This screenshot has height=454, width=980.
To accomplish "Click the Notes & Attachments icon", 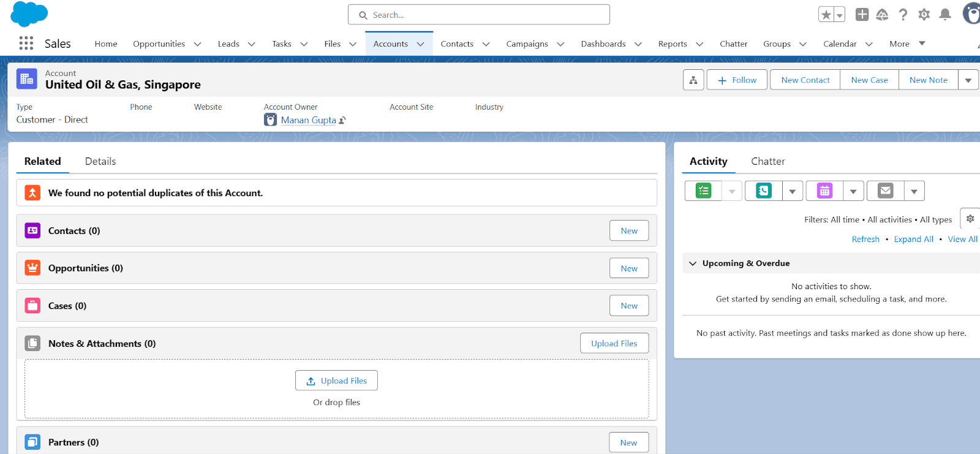I will (32, 343).
